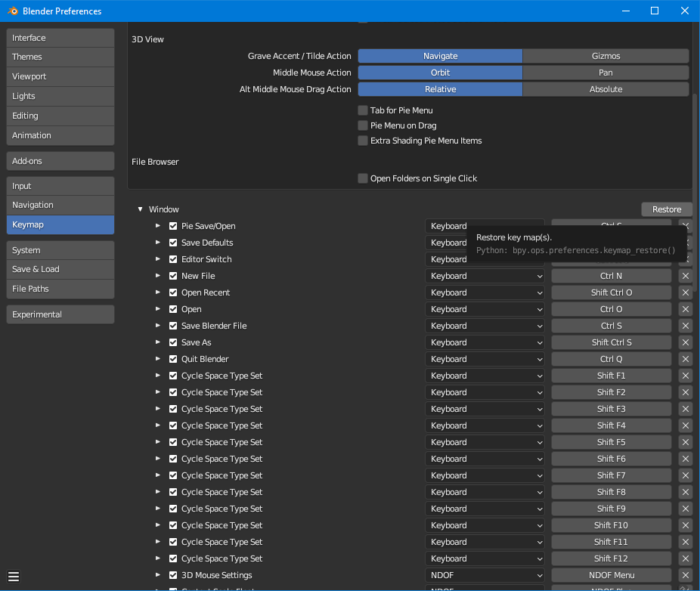This screenshot has height=591, width=700.
Task: Expand the 3D Mouse Settings entry
Action: [x=157, y=575]
